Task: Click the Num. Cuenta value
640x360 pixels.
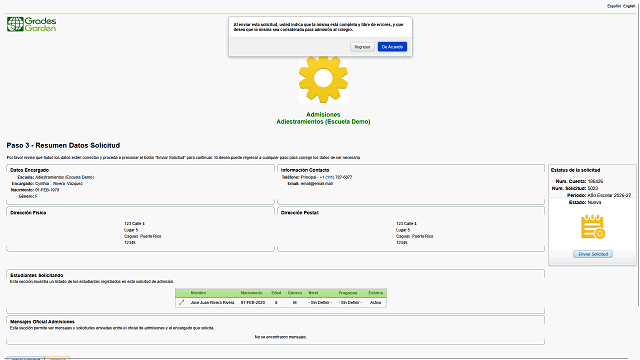Action: (x=595, y=181)
